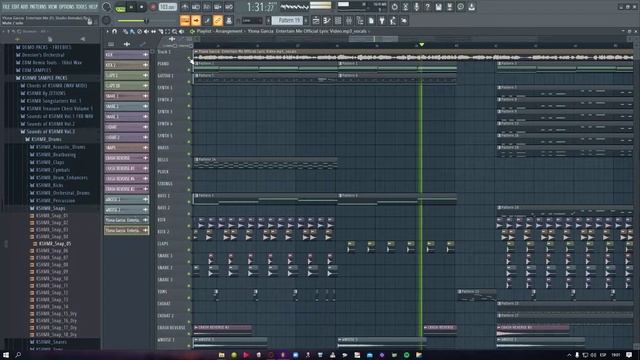The width and height of the screenshot is (640, 360).
Task: Click the time display 1:31
Action: [x=261, y=7]
